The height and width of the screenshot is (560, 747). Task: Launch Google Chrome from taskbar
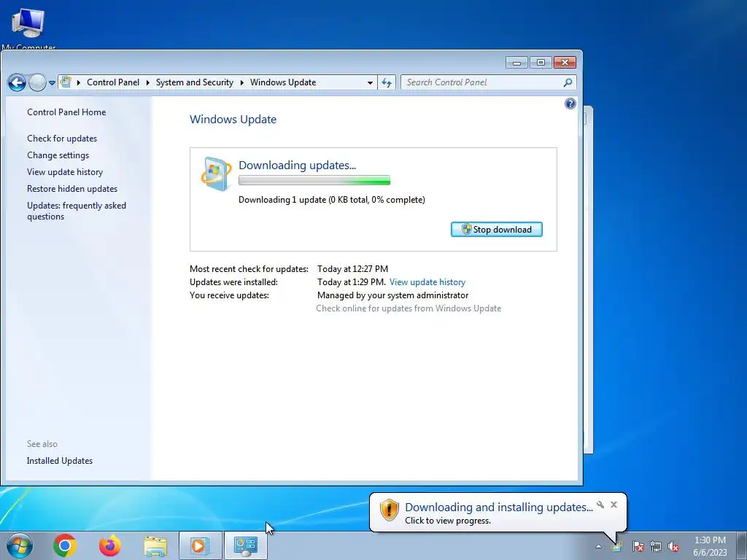click(65, 545)
